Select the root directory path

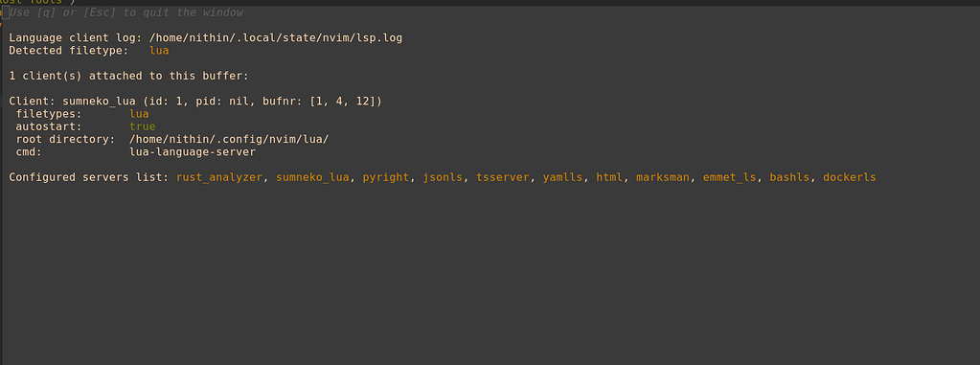point(229,139)
